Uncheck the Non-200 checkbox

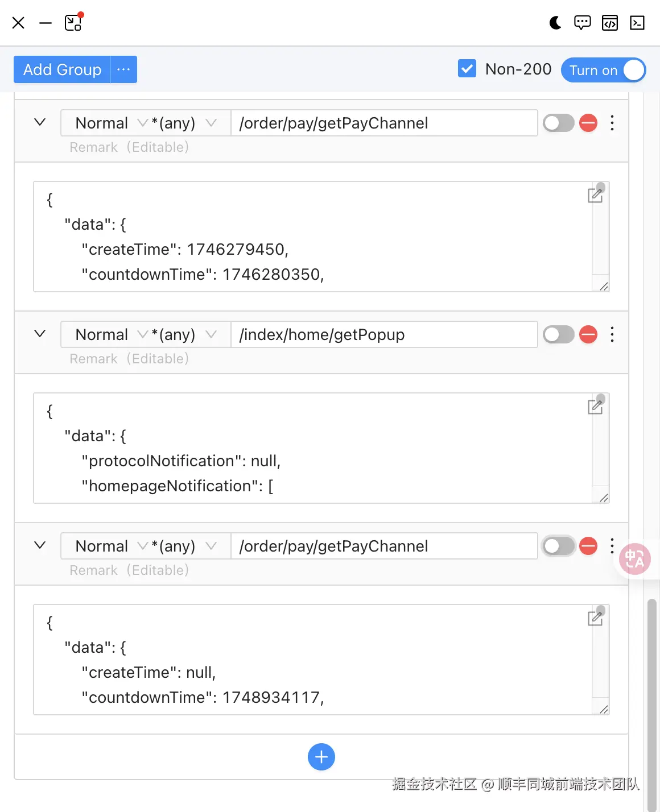pos(467,69)
